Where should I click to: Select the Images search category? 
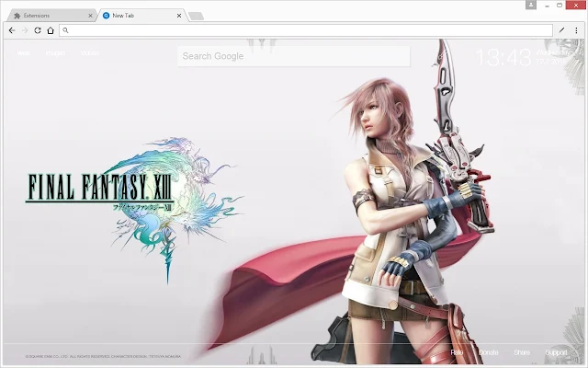[55, 53]
